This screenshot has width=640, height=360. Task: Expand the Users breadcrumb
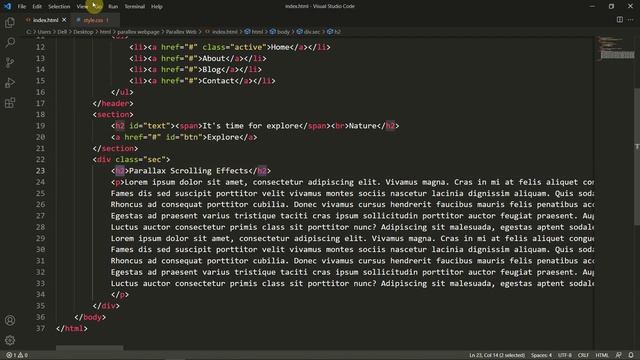(44, 31)
